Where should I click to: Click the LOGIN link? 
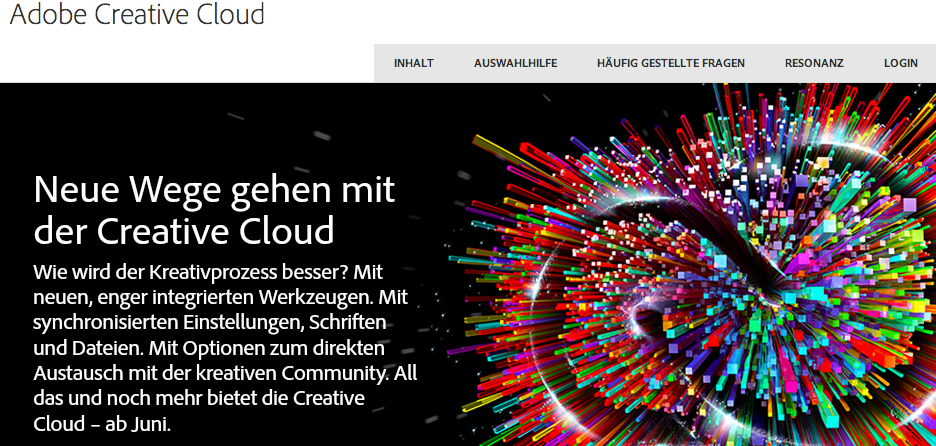pos(901,63)
